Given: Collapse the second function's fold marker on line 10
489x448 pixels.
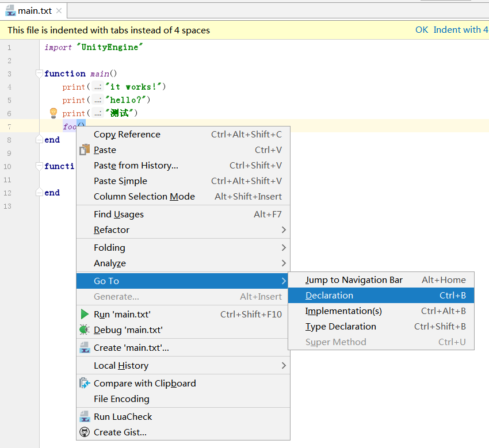Looking at the screenshot, I should point(39,166).
